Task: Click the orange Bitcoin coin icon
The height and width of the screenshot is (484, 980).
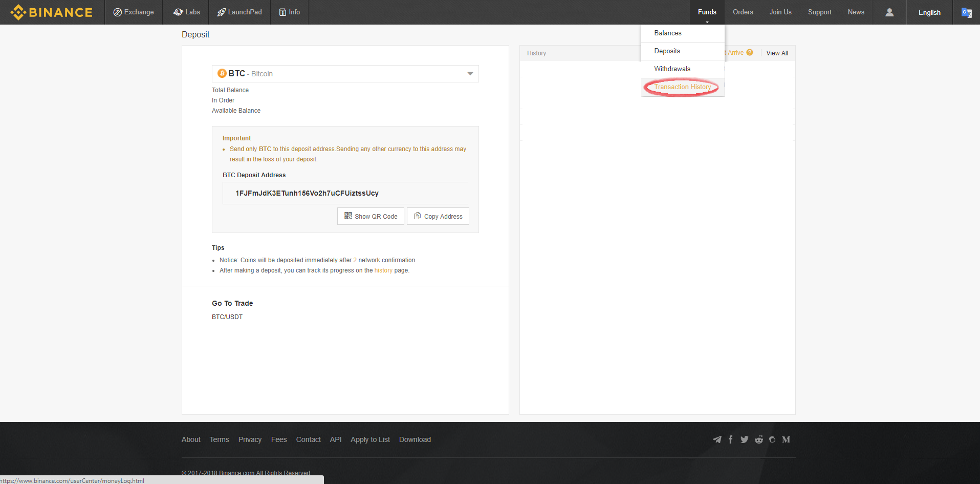Action: pos(222,73)
